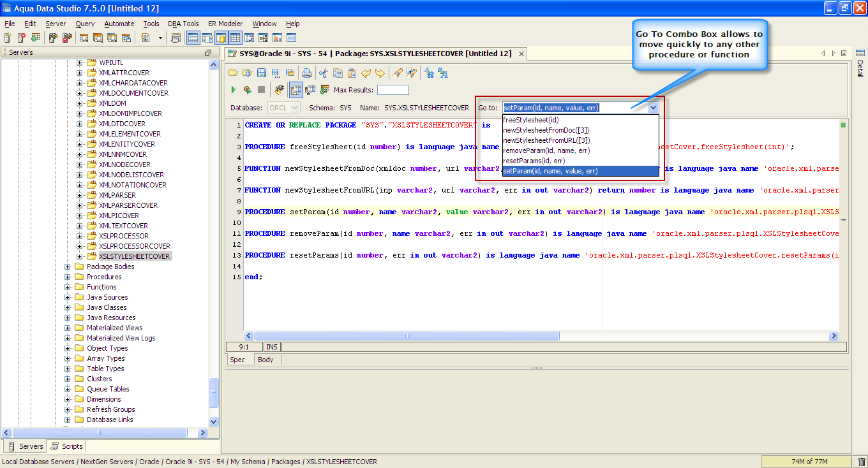Click the Paste clipboard icon
Image resolution: width=868 pixels, height=468 pixels.
point(352,73)
